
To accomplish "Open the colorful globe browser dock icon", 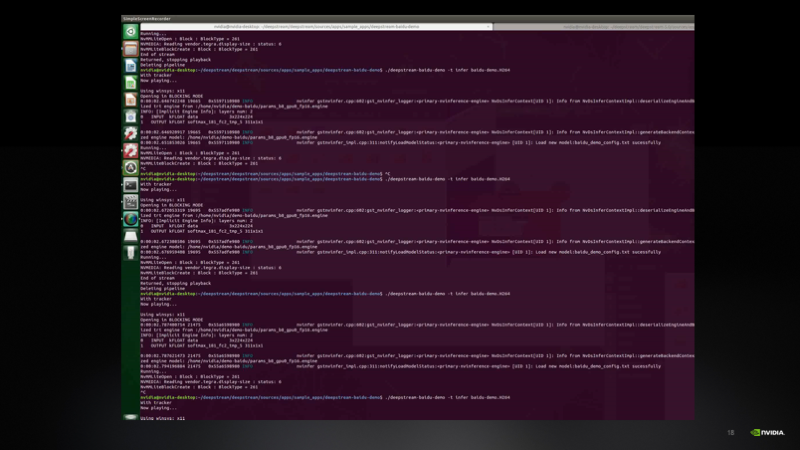I will coord(131,219).
